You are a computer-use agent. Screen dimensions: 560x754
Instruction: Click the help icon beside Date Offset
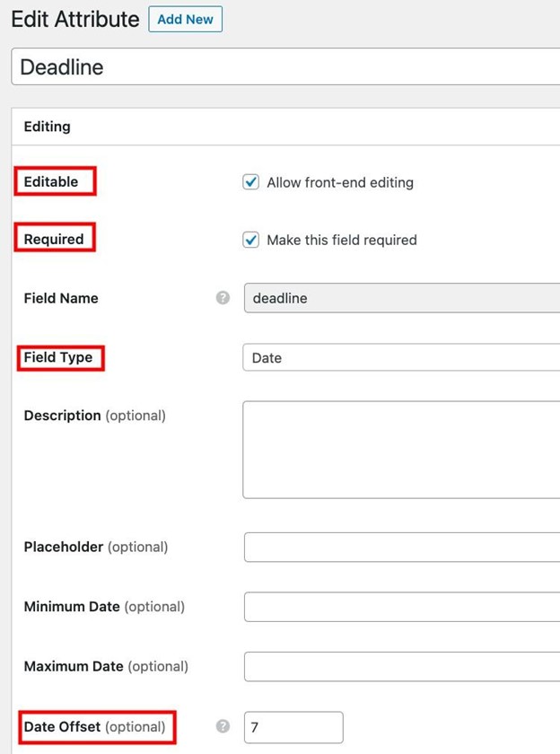coord(223,727)
